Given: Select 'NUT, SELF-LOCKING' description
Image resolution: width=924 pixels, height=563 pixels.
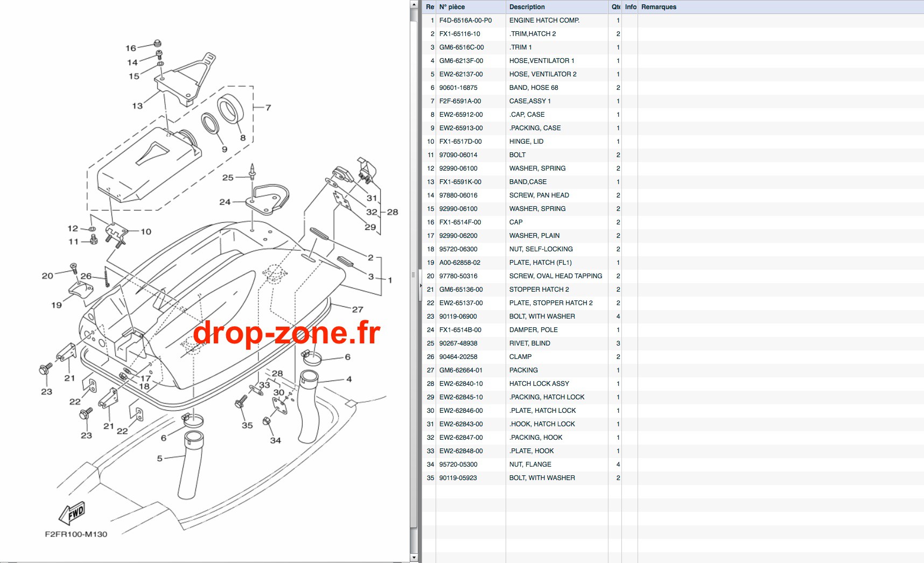Looking at the screenshot, I should [541, 249].
